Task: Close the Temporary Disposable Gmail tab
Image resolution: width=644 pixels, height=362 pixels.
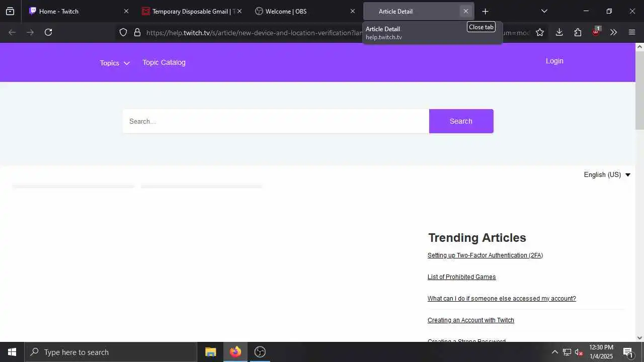Action: (239, 11)
